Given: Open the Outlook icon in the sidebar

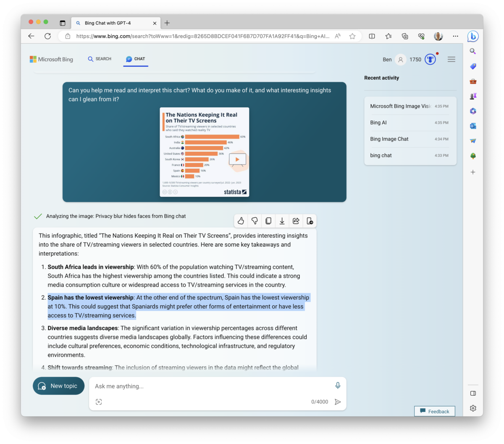Looking at the screenshot, I should (x=473, y=126).
